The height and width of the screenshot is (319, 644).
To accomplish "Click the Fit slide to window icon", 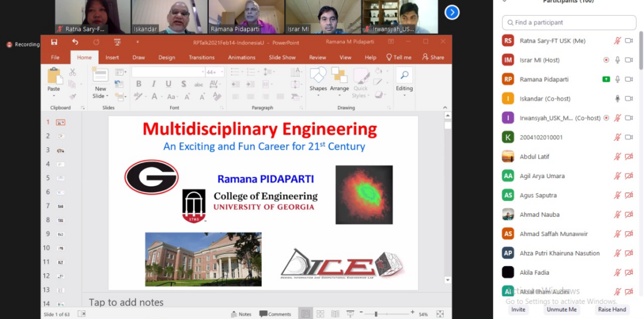I will click(440, 314).
